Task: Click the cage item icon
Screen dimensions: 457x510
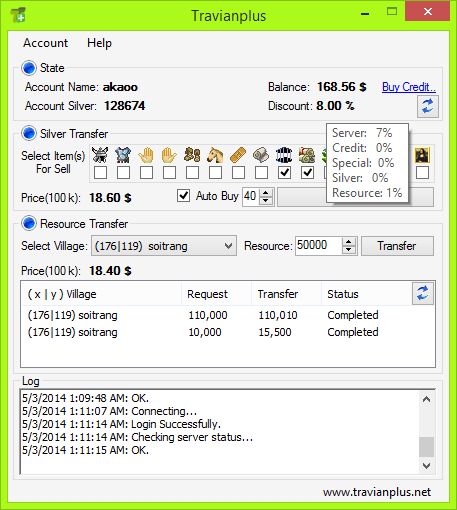Action: pos(284,155)
